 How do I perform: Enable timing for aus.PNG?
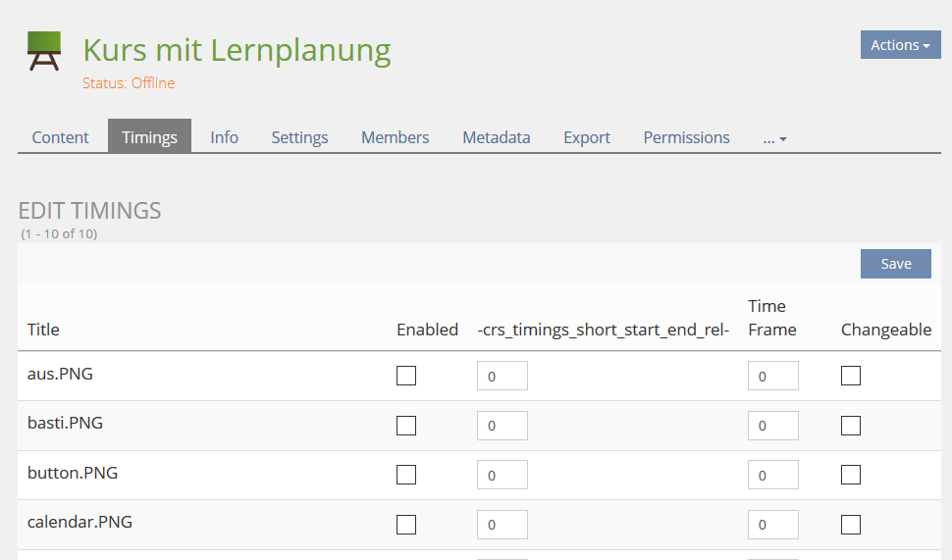(x=406, y=376)
